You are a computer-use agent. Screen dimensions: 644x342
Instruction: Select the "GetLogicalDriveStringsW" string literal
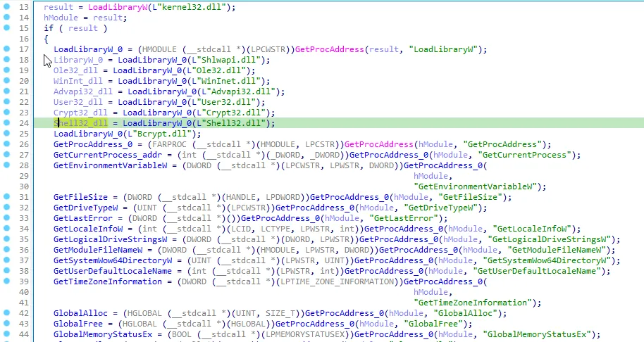(549, 239)
